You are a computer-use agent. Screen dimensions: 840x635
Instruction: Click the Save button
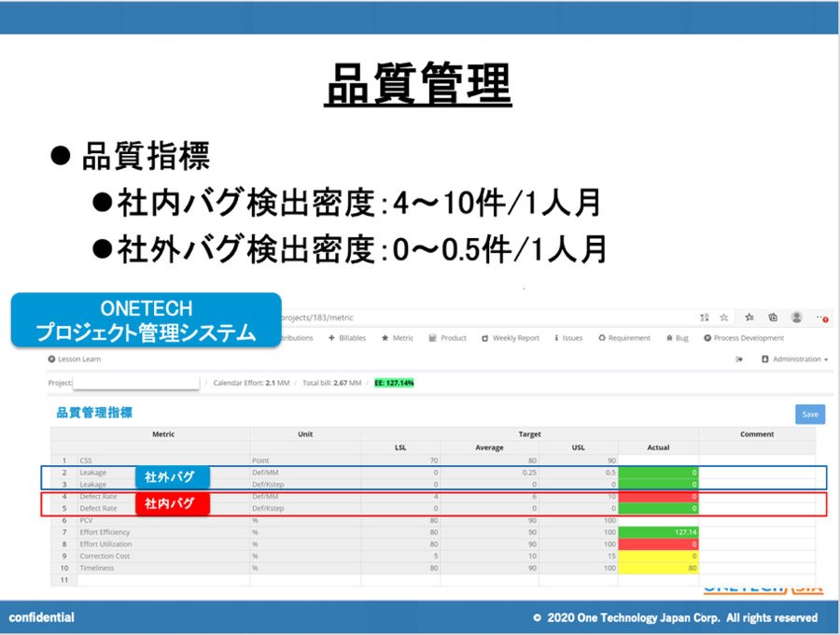810,415
